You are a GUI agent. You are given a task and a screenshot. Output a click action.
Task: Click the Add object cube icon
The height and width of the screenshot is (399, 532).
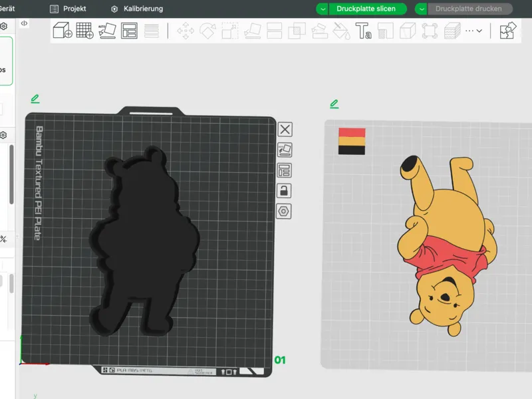[63, 31]
